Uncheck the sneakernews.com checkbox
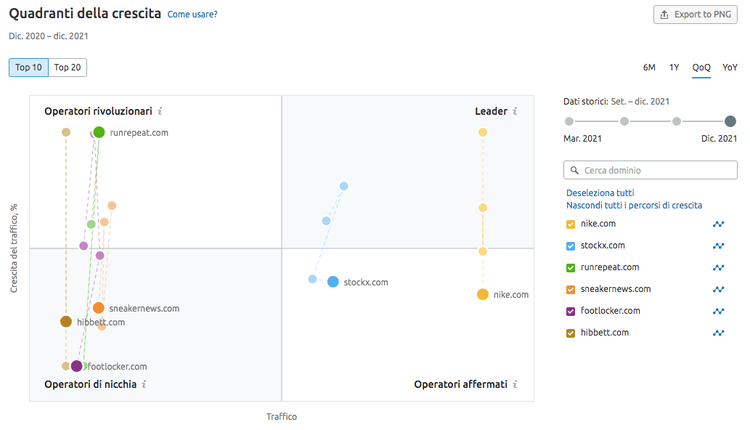The height and width of the screenshot is (430, 750). pos(570,289)
